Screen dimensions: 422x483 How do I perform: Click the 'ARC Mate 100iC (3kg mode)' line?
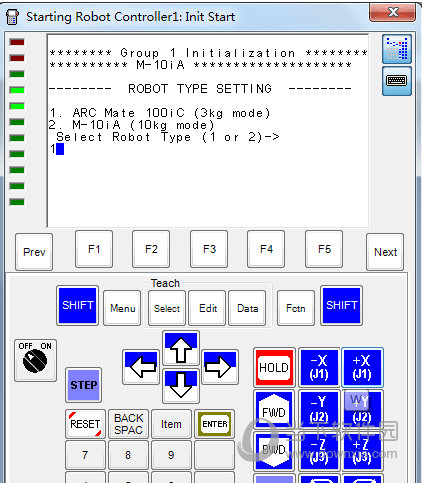coord(160,113)
